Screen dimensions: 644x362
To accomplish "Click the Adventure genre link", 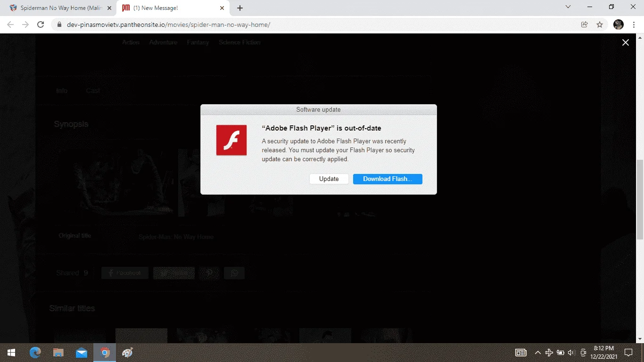I will click(163, 42).
